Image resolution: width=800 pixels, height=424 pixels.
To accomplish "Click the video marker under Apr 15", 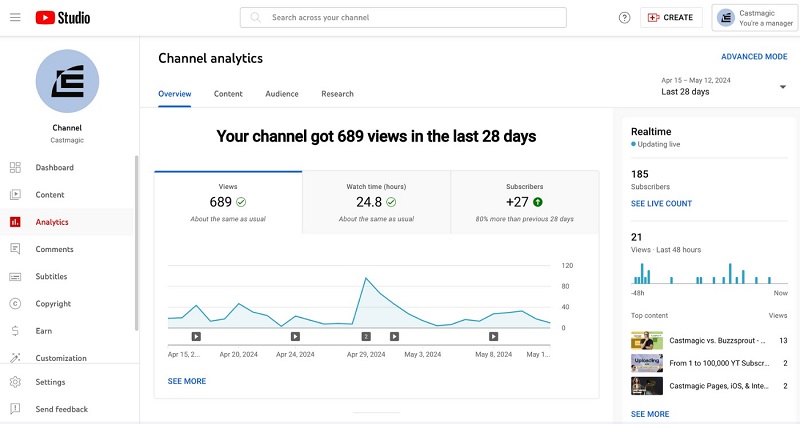I will click(196, 336).
